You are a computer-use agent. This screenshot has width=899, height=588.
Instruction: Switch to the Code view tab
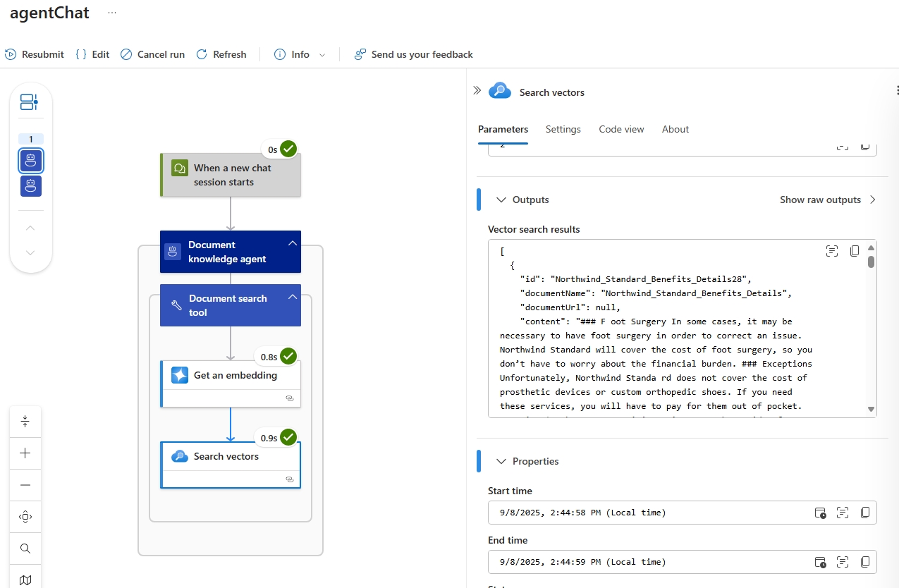pyautogui.click(x=621, y=129)
